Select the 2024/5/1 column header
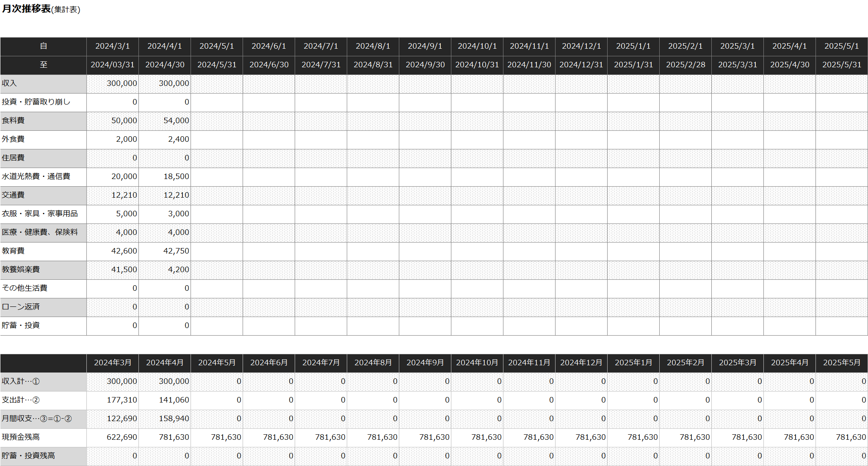The height and width of the screenshot is (466, 868). 216,46
